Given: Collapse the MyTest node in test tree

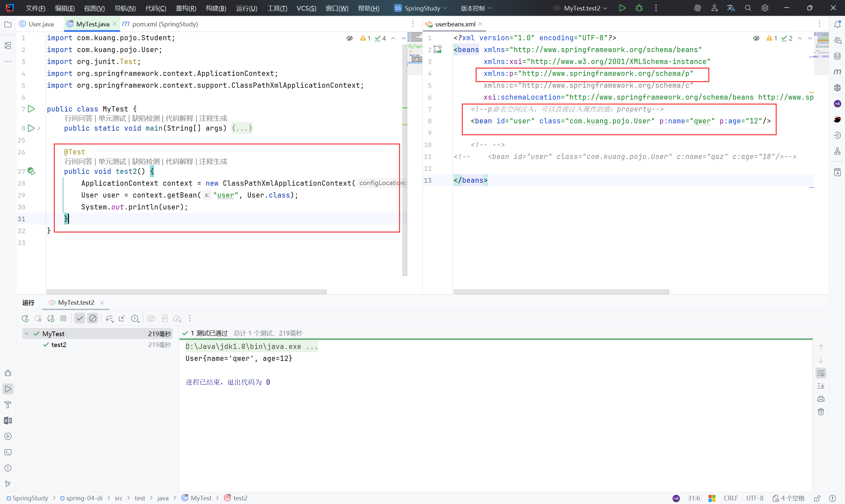Looking at the screenshot, I should [x=26, y=334].
